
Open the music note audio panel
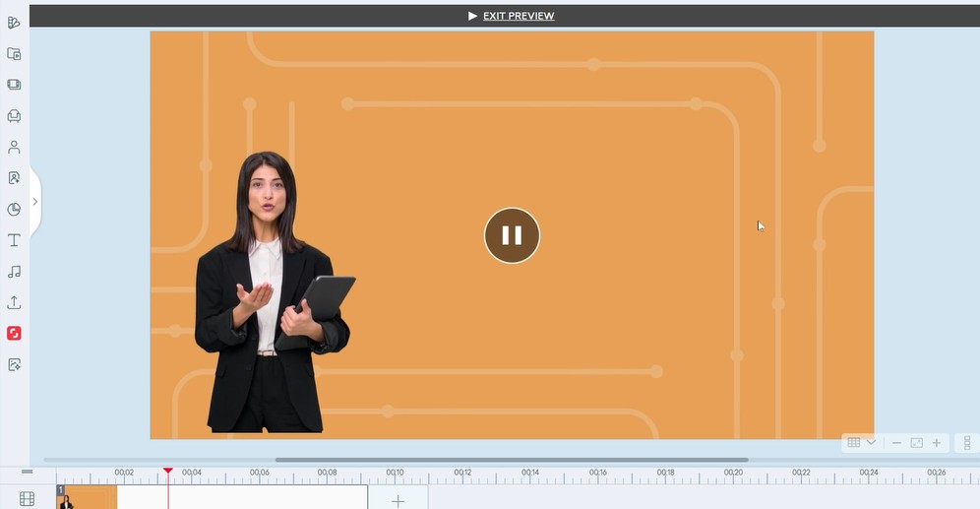point(14,272)
